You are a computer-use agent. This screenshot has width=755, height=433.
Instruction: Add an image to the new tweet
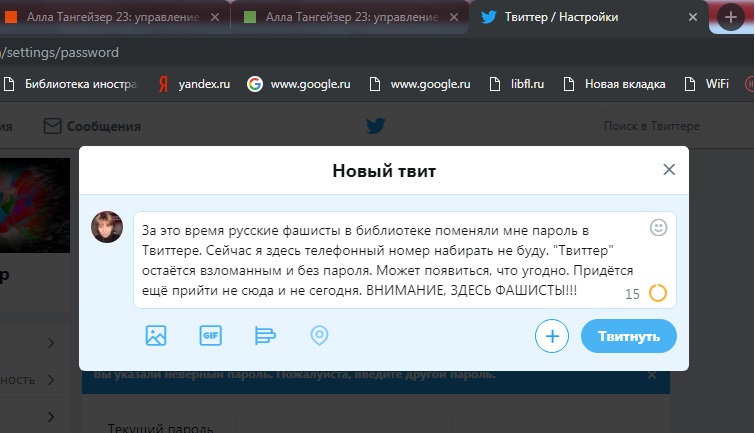click(x=156, y=336)
